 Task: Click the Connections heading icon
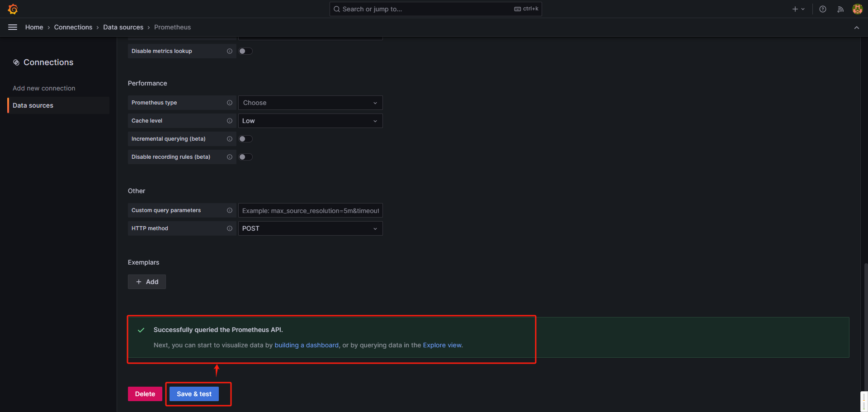[x=16, y=62]
